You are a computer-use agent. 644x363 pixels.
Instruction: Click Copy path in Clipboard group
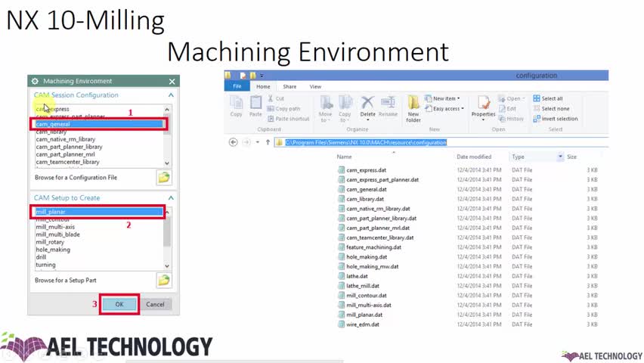click(283, 109)
